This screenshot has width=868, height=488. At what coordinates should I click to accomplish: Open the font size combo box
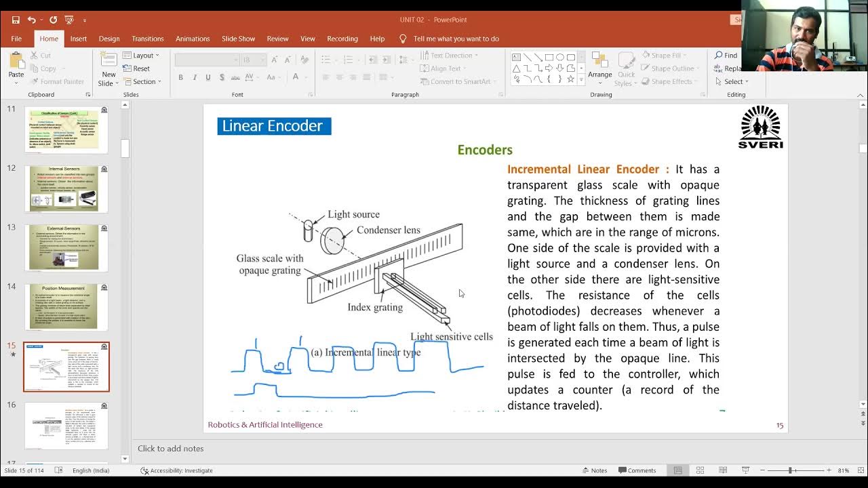[x=254, y=60]
